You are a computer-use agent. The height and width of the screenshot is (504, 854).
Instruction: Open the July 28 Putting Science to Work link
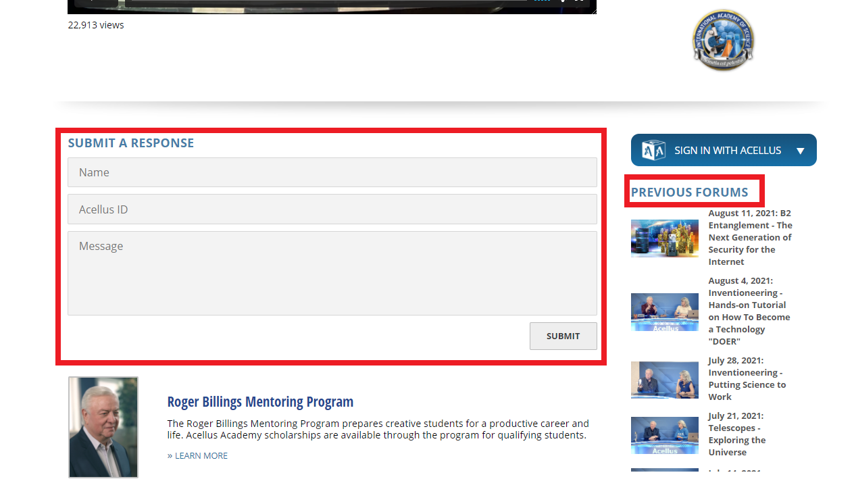point(747,378)
